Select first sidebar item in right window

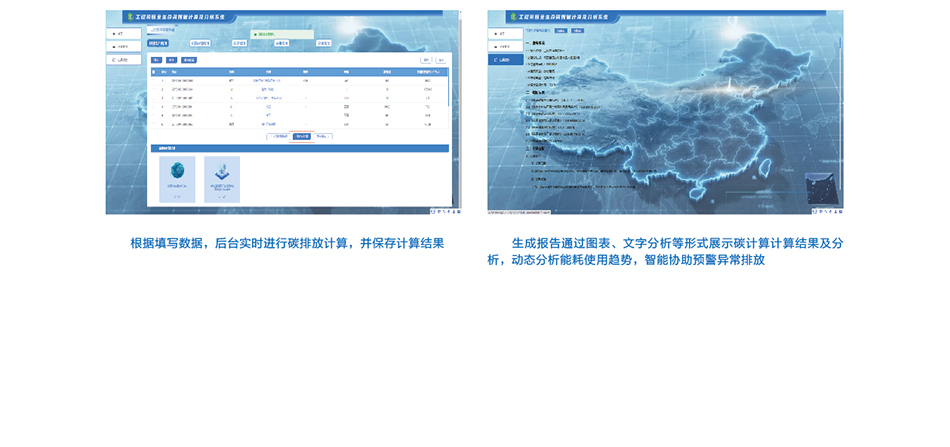tap(503, 34)
